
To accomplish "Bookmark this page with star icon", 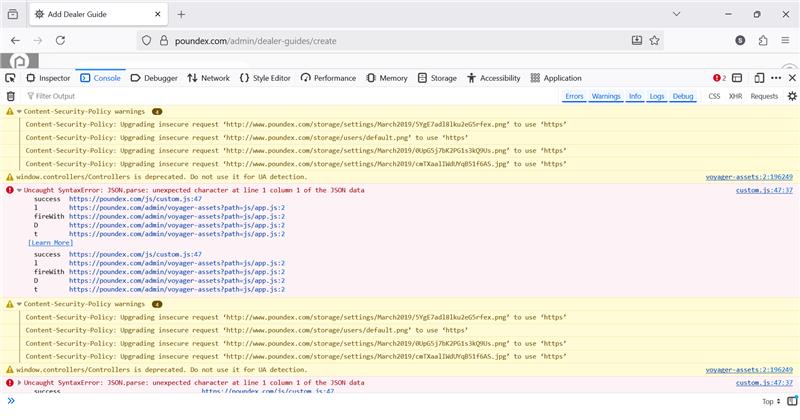I will (654, 40).
